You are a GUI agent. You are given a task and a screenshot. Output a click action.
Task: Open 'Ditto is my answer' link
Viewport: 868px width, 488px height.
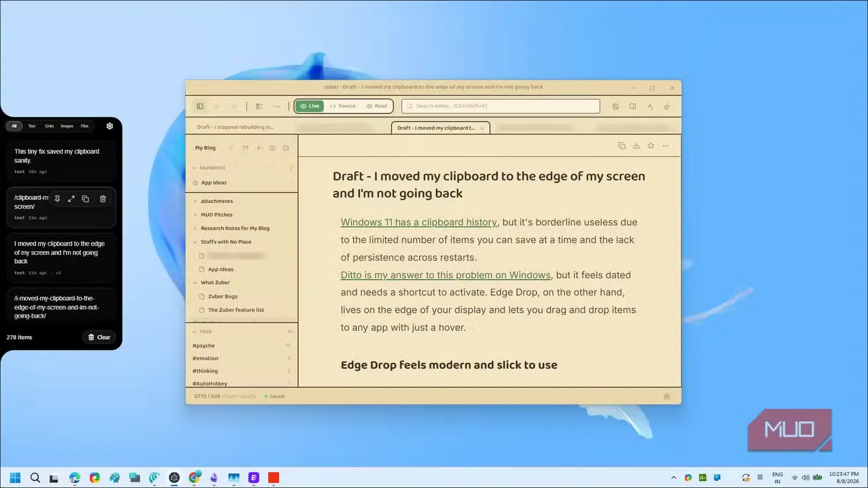pyautogui.click(x=446, y=275)
